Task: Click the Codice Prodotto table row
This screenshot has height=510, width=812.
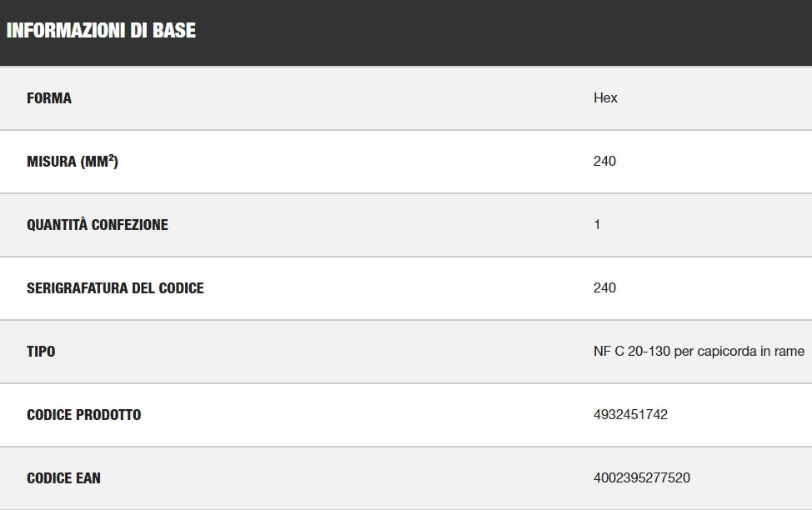Action: (x=406, y=415)
